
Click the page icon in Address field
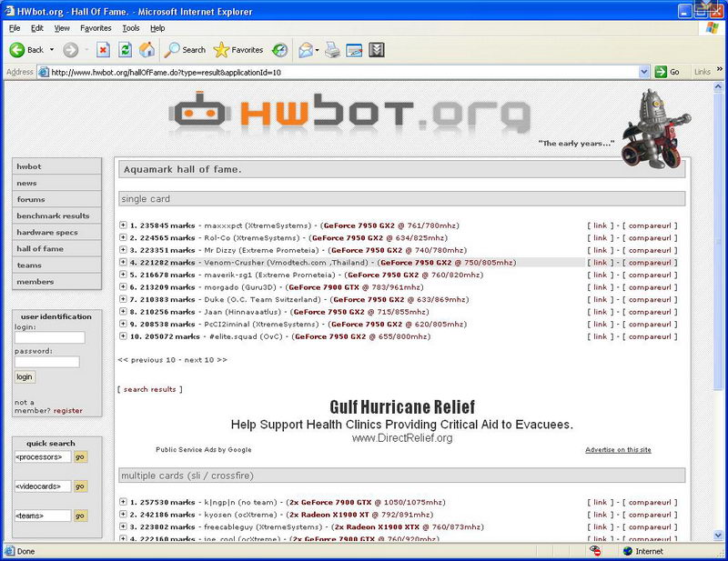click(x=44, y=72)
